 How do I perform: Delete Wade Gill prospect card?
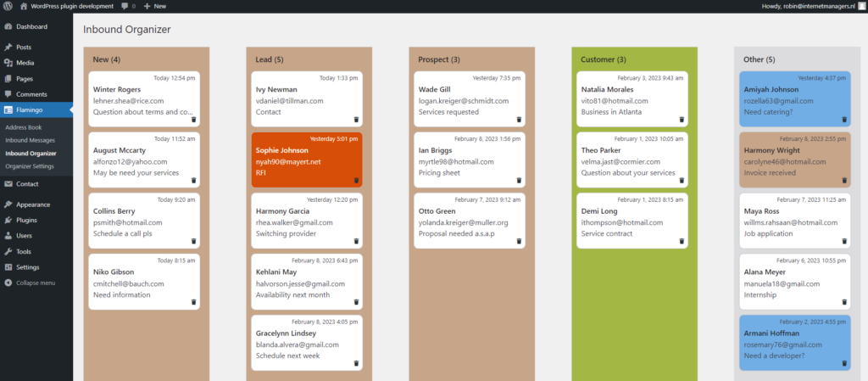click(519, 120)
